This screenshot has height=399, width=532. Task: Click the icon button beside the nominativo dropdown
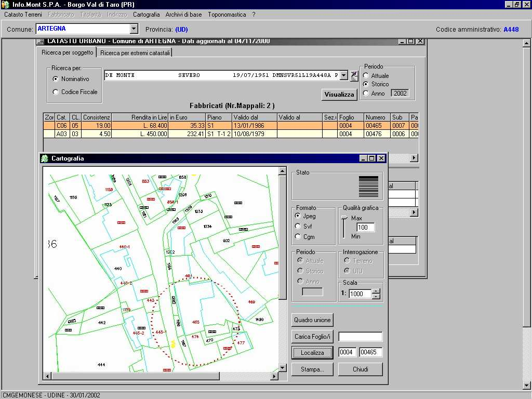click(354, 76)
